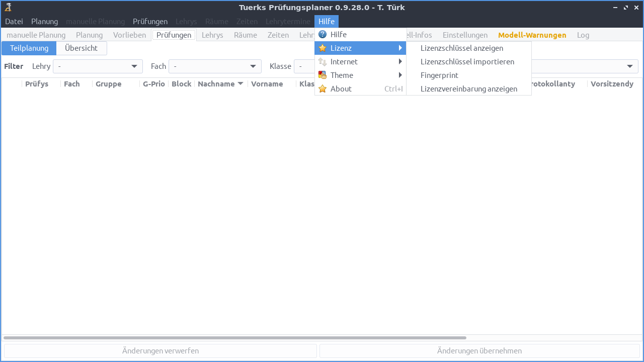Click the star icon beside About

[x=323, y=89]
